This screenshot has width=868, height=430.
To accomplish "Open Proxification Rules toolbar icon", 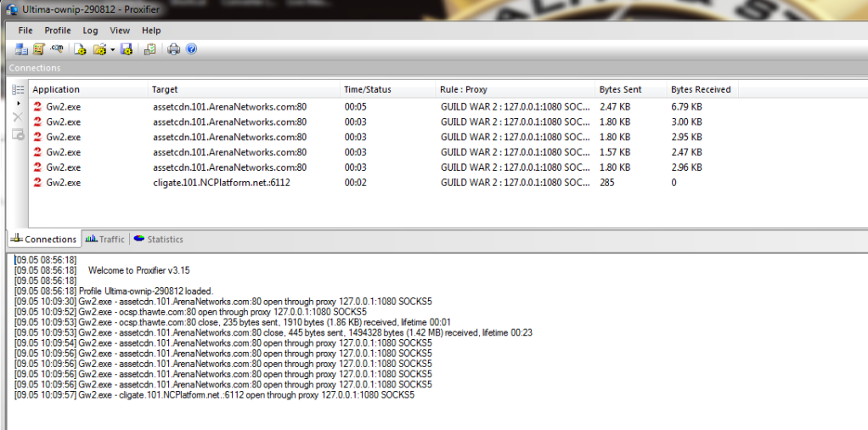I will pyautogui.click(x=38, y=49).
